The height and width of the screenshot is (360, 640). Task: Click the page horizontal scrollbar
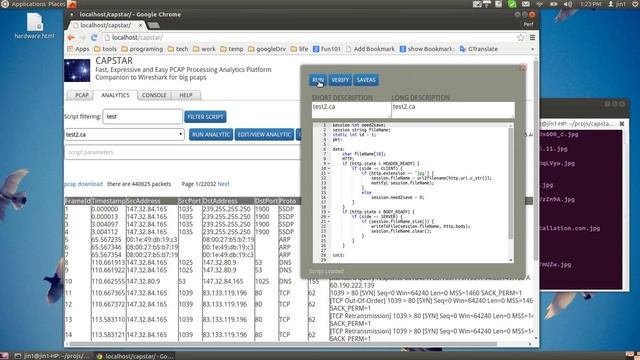[x=284, y=344]
